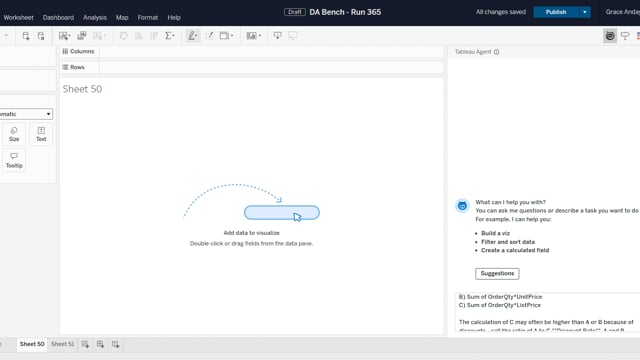
Task: Click the Grace user account name
Action: [622, 12]
